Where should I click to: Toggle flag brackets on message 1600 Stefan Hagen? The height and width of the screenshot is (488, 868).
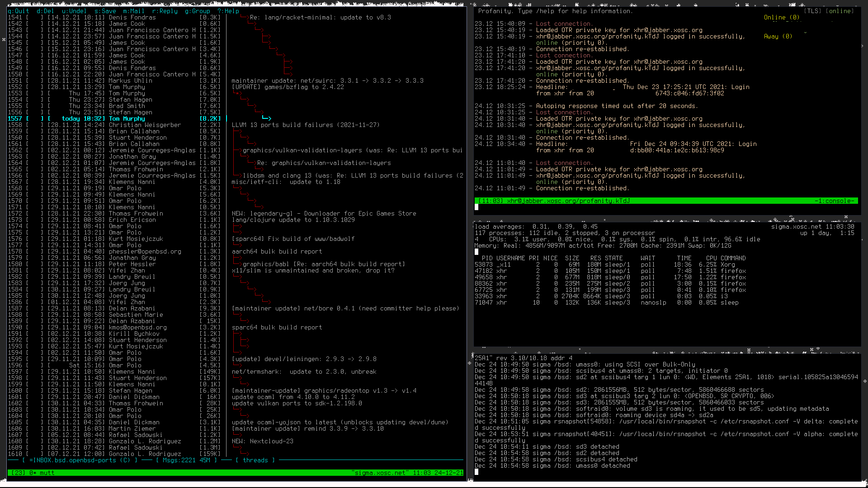35,391
